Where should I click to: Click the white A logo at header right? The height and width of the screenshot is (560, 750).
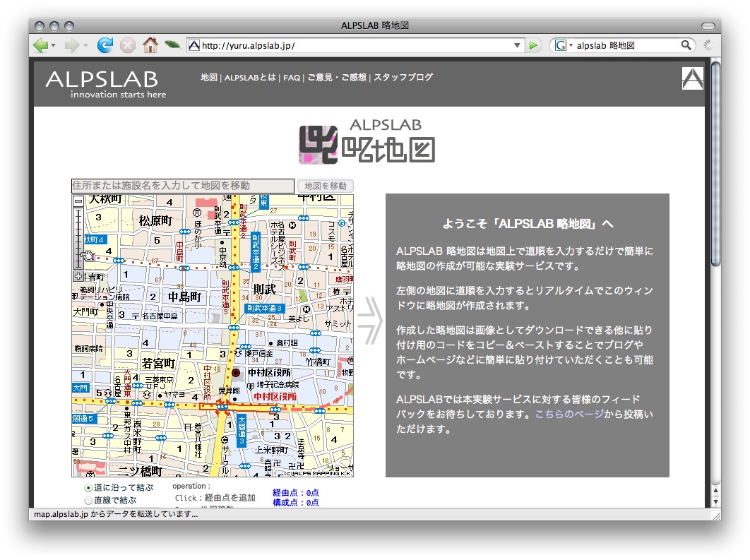(x=692, y=78)
